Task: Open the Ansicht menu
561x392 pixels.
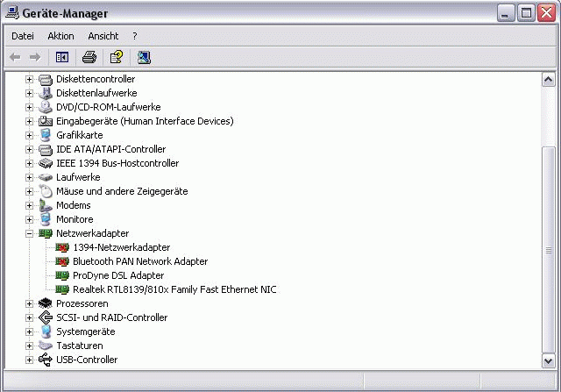Action: 103,36
